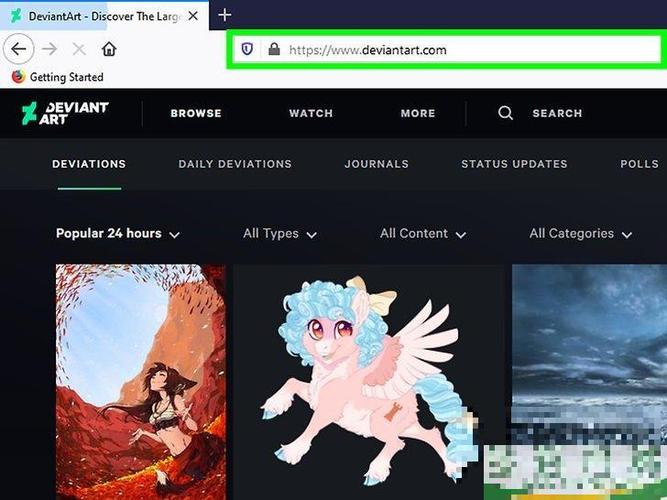Open the Browse menu in header
The width and height of the screenshot is (667, 500).
tap(196, 113)
